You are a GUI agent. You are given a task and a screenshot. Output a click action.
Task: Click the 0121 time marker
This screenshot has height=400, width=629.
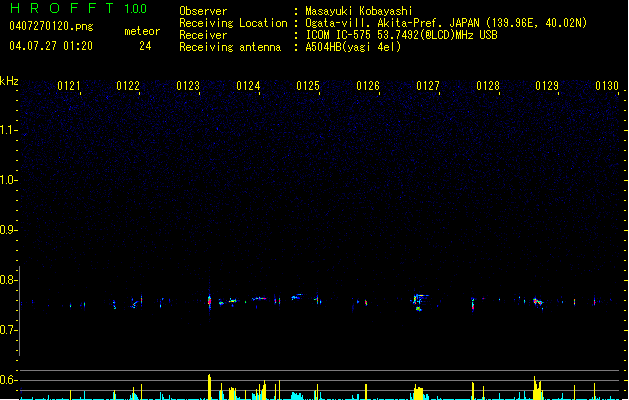(x=69, y=86)
